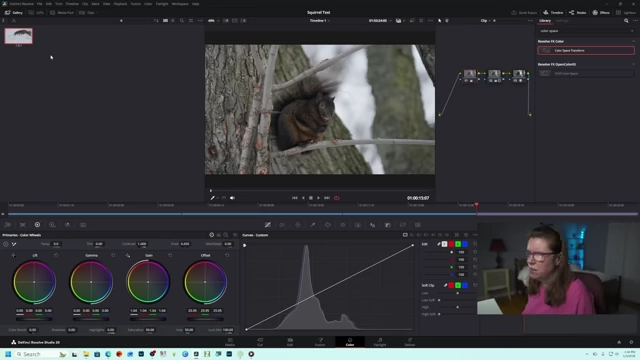The height and width of the screenshot is (360, 640).
Task: Adjust the Gain master wheel slider
Action: [x=148, y=319]
